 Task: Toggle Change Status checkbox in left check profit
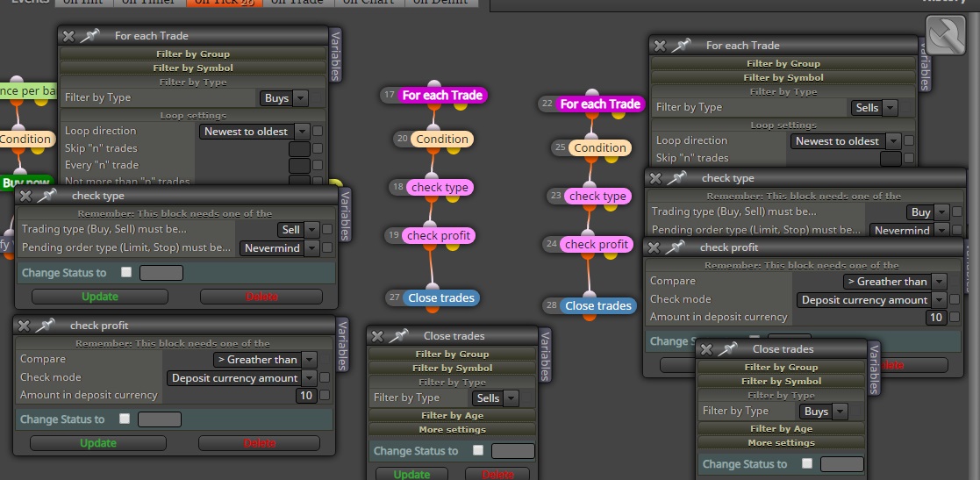(x=125, y=418)
